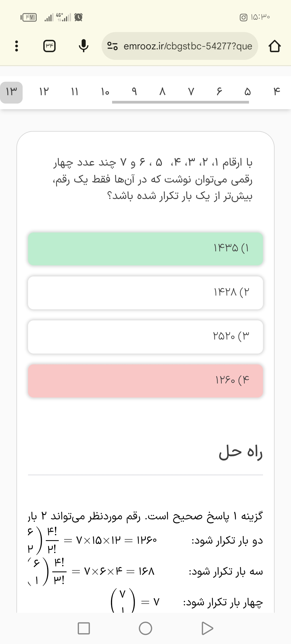Open the three-dot browser menu
291x644 pixels.
tap(17, 46)
